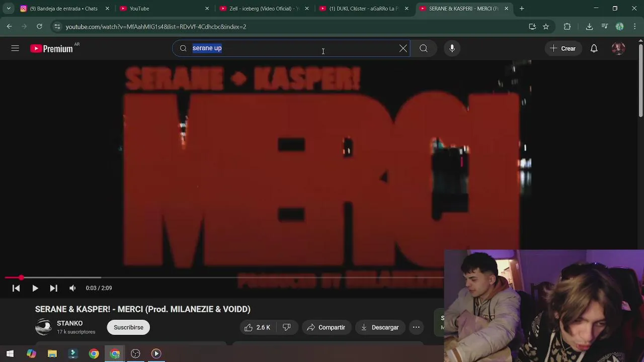
Task: Go back in browser history
Action: click(x=10, y=27)
